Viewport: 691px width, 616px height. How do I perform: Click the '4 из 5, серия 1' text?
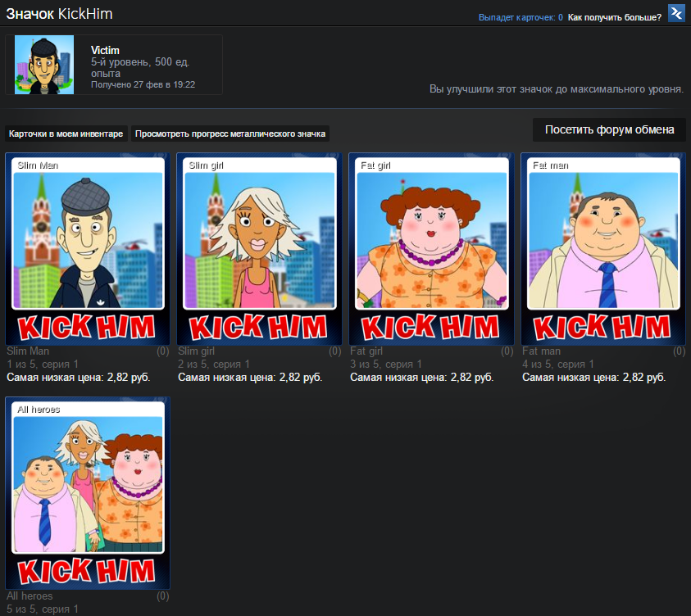pyautogui.click(x=558, y=365)
